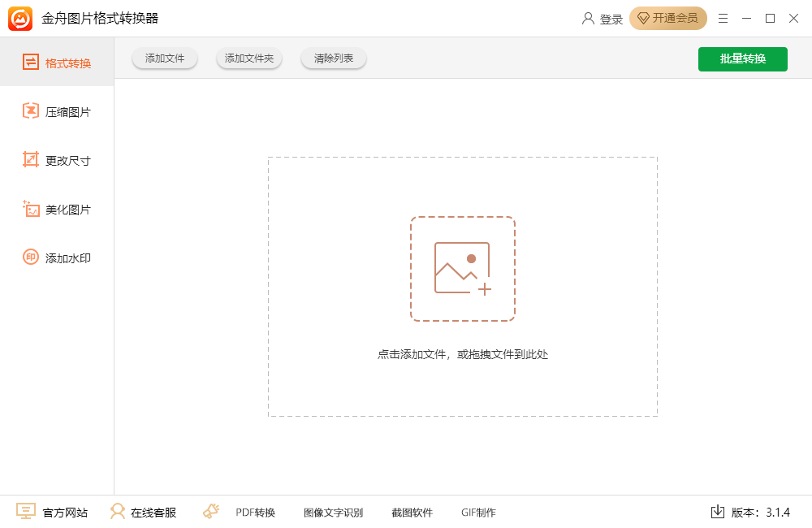Screen dimensions: 812x528
Task: Open the 添加水印 watermark tool
Action: click(x=57, y=258)
